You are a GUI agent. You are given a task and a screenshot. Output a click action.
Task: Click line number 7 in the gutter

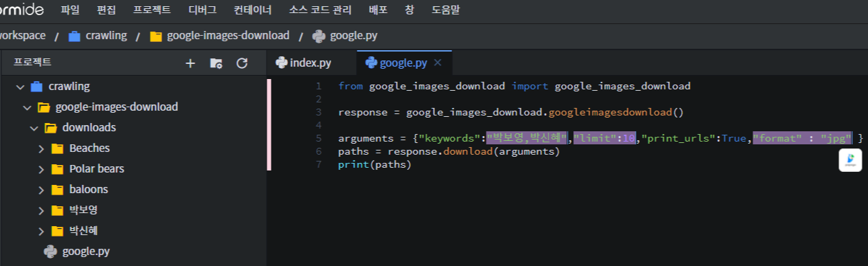tap(319, 164)
